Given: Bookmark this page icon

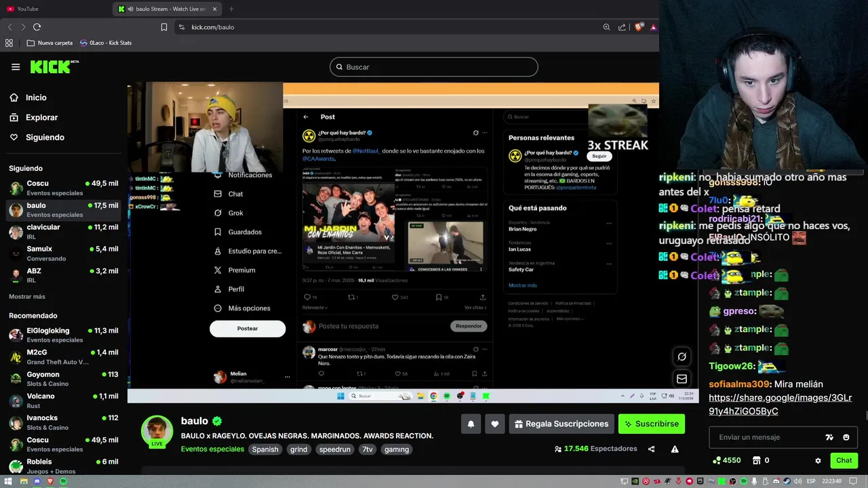Looking at the screenshot, I should 163,27.
